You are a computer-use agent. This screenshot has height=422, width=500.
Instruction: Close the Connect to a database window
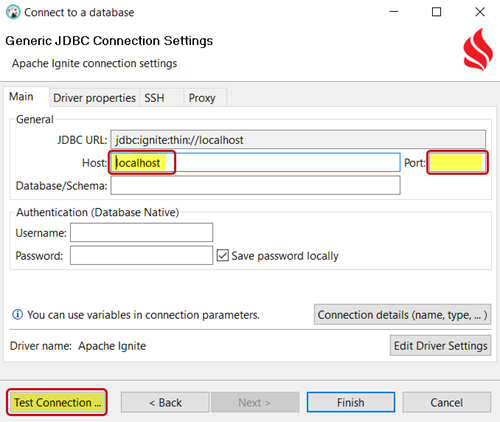click(x=480, y=12)
